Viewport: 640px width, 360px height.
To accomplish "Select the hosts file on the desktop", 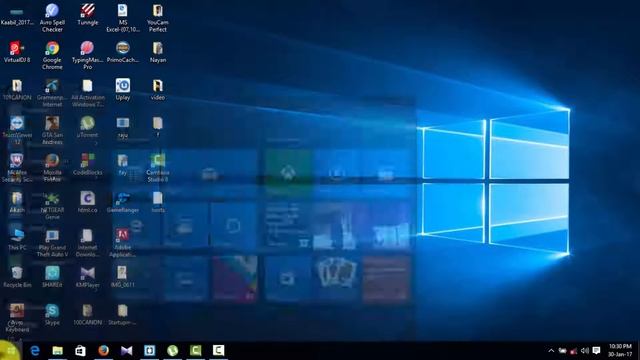I will pos(158,202).
